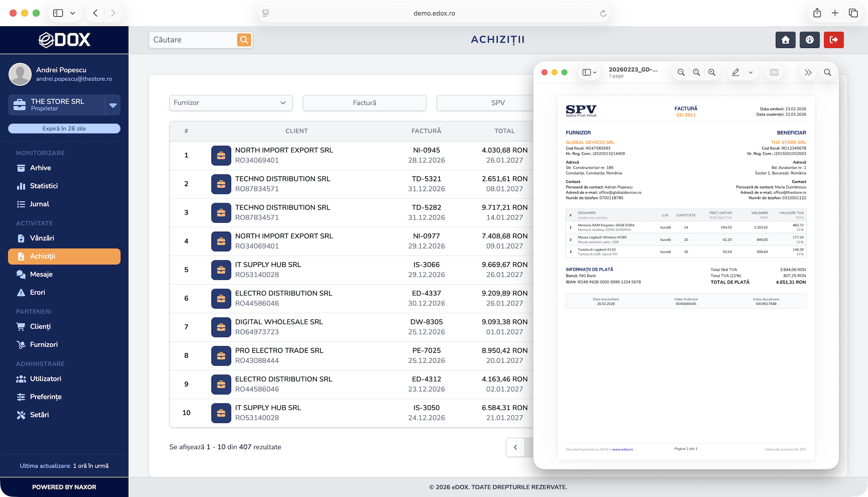Open the markup options chevron

pos(750,72)
